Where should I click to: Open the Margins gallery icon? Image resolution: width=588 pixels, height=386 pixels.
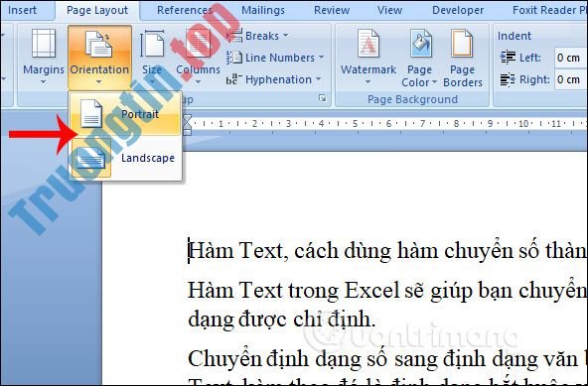pos(44,44)
